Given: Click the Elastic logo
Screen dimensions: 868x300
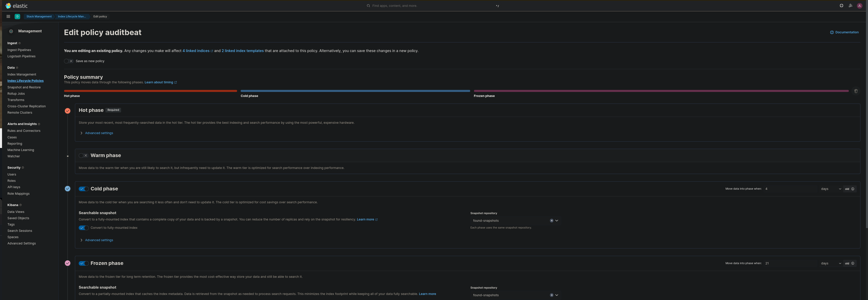Looking at the screenshot, I should (x=16, y=6).
